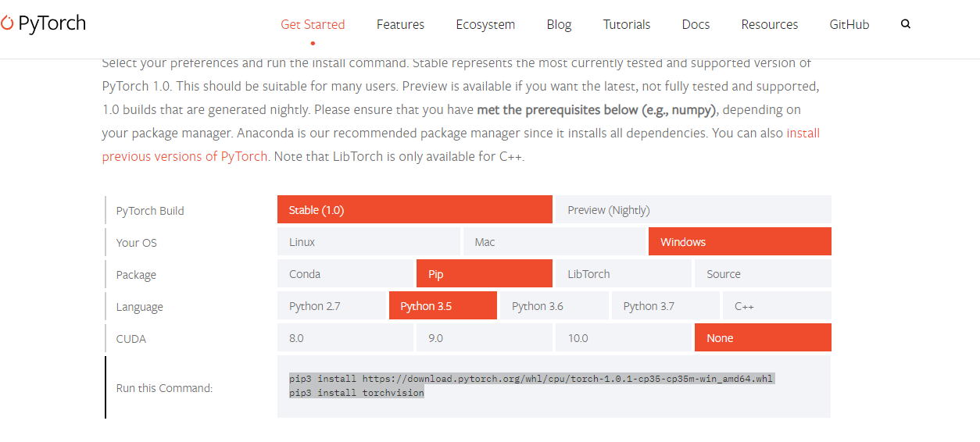The height and width of the screenshot is (442, 980).
Task: Select Linux as your OS
Action: pyautogui.click(x=369, y=241)
